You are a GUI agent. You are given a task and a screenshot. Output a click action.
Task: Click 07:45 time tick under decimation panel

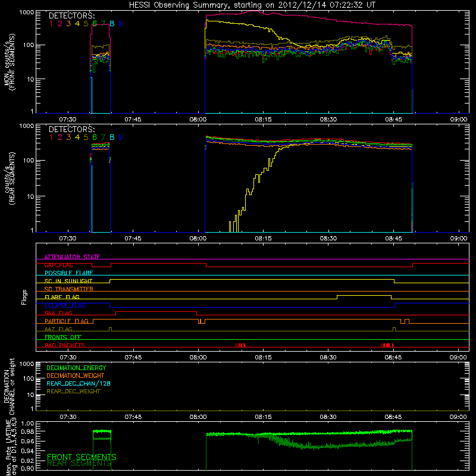click(133, 417)
